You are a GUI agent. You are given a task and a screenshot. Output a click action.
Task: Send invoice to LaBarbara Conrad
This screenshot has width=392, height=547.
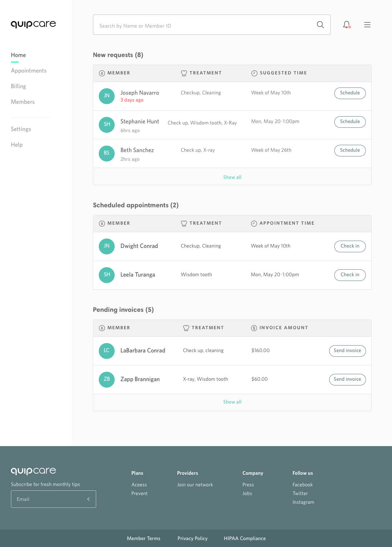click(x=347, y=351)
